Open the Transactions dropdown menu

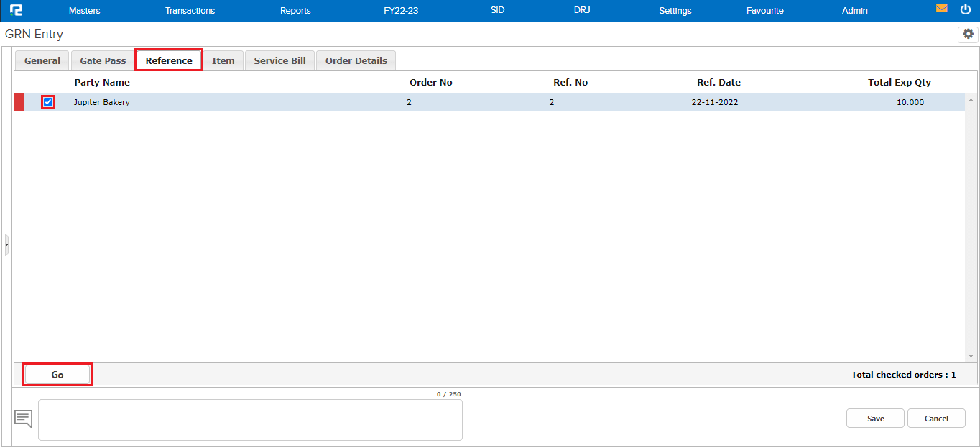click(x=190, y=10)
